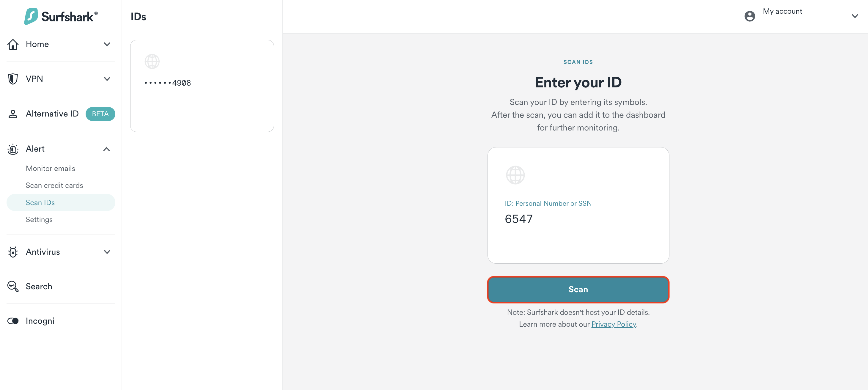Click the Alternative ID person icon
Screen dimensions: 868x390
pos(13,114)
